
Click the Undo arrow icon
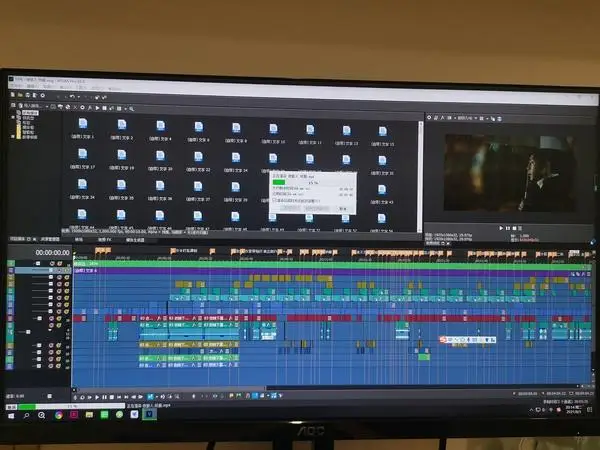click(x=72, y=96)
